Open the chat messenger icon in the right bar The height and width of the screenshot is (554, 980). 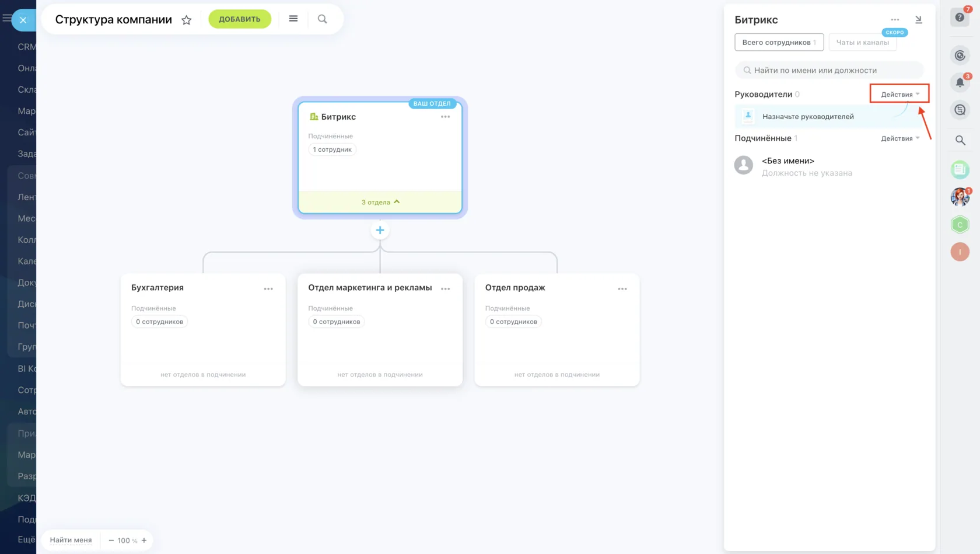[x=960, y=110]
